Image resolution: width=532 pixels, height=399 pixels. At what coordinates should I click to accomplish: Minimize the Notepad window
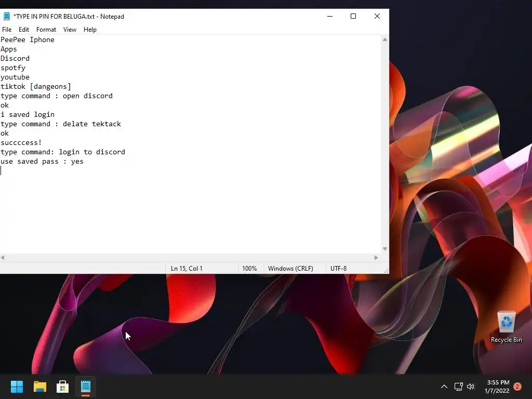click(x=330, y=16)
